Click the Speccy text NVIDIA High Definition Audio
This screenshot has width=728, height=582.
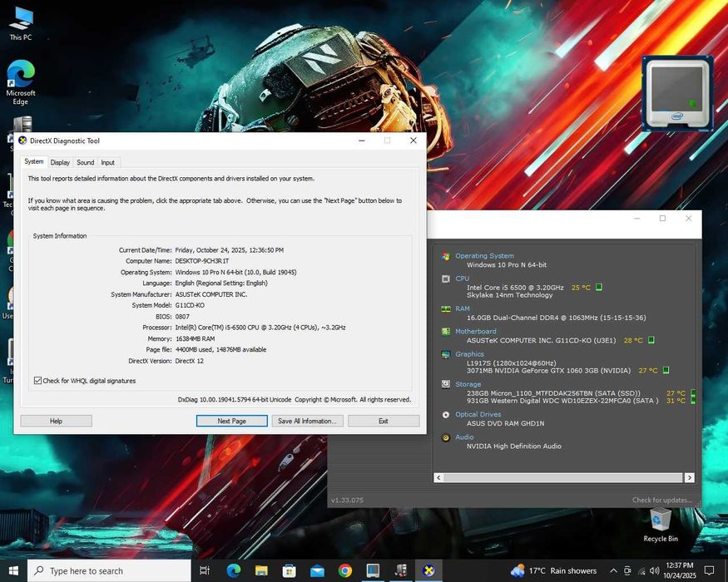point(514,446)
